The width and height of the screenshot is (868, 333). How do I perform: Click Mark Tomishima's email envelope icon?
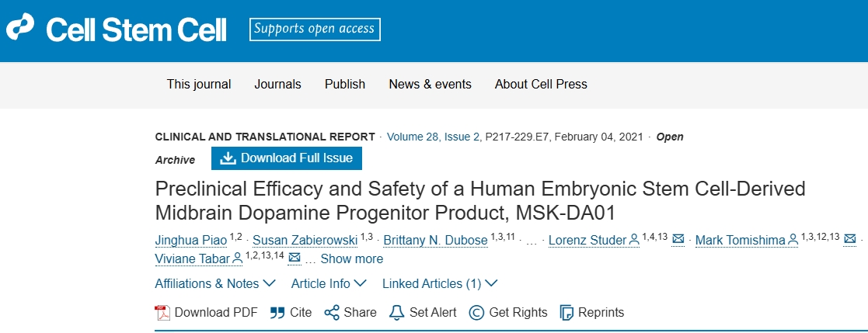(849, 239)
